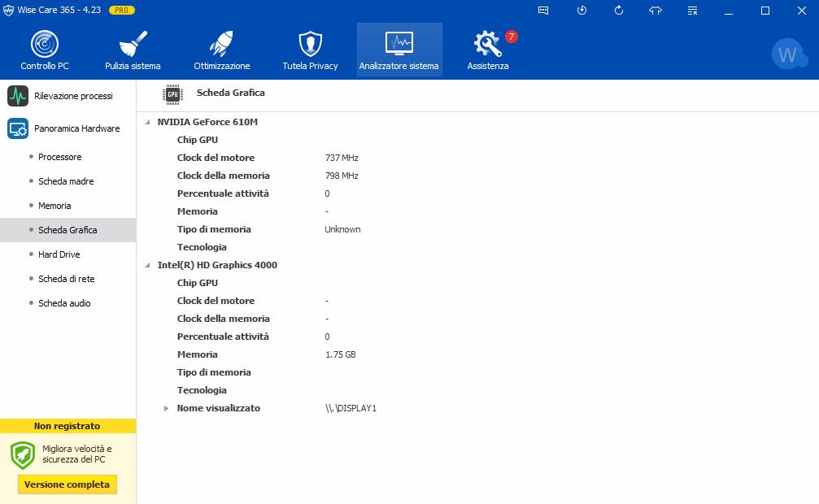The image size is (819, 504).
Task: Click the GPU chip icon beside Scheda Grafica
Action: [x=172, y=94]
